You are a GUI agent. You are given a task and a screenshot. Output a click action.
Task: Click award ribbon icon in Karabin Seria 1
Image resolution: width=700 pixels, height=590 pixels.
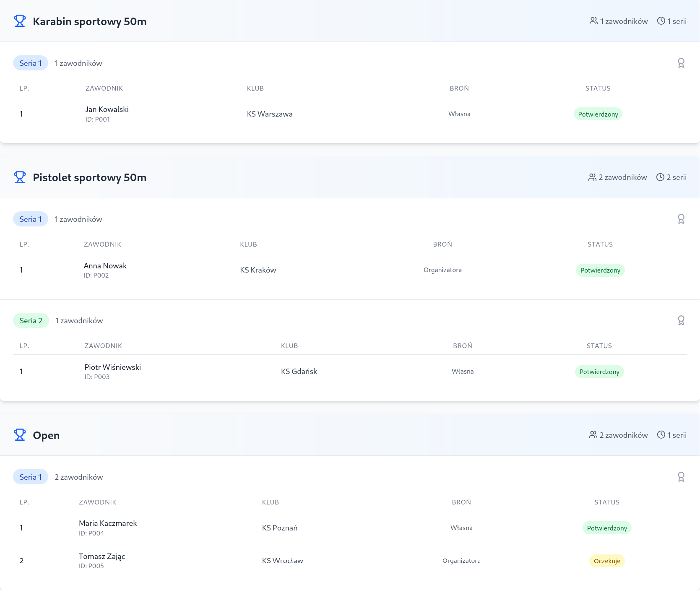point(681,63)
